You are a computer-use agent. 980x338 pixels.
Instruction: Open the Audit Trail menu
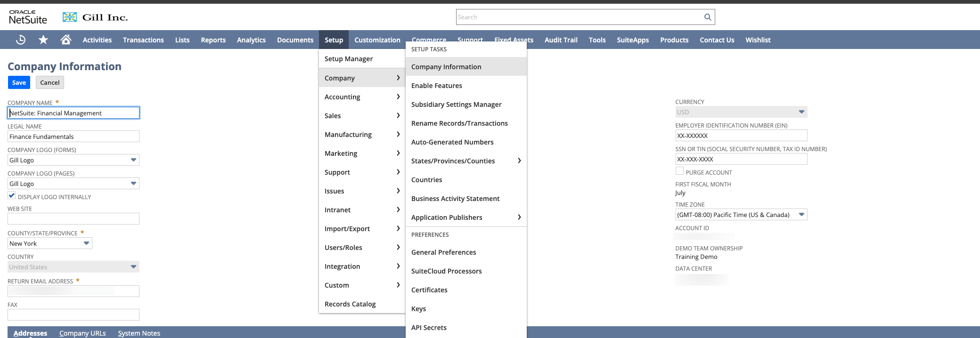tap(561, 40)
